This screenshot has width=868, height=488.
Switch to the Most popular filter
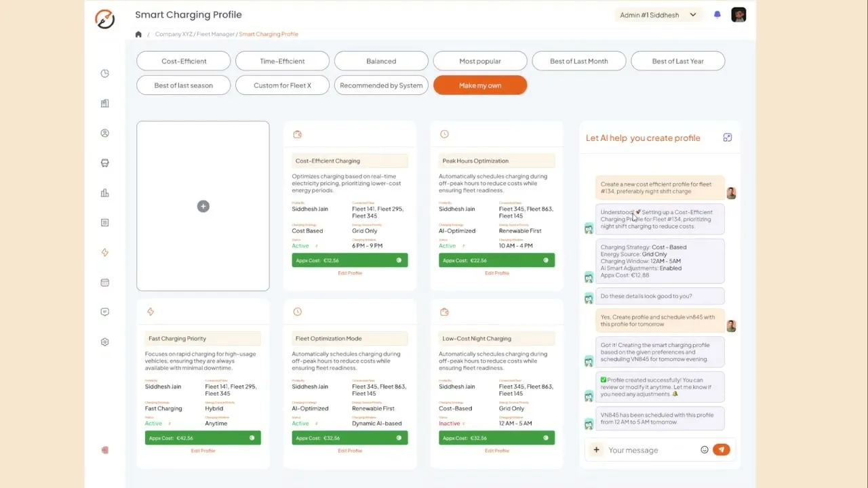pyautogui.click(x=480, y=61)
